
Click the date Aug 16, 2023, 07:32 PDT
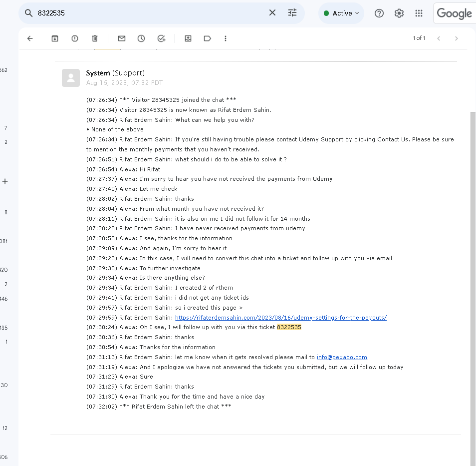(x=124, y=83)
